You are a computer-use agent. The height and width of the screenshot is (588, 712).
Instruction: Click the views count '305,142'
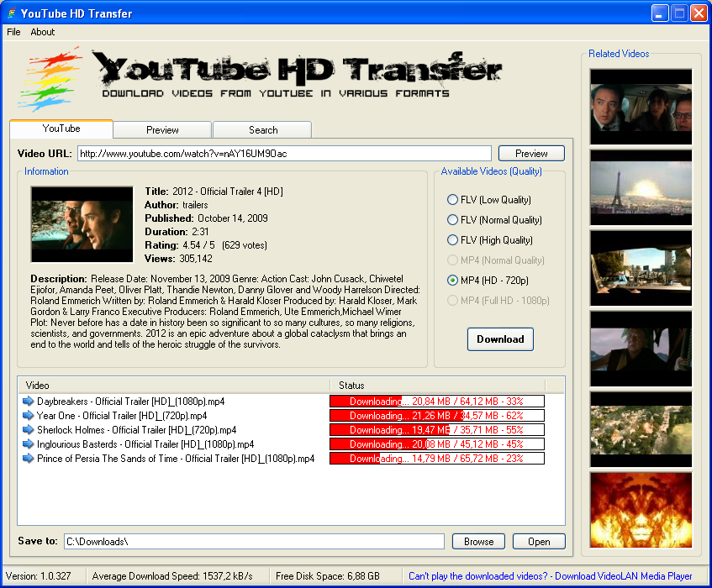coord(196,258)
